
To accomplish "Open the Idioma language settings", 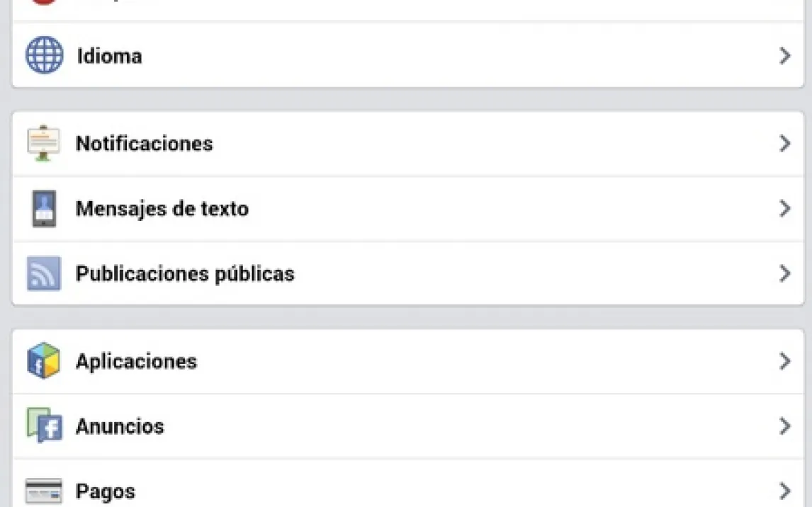I will (x=109, y=56).
